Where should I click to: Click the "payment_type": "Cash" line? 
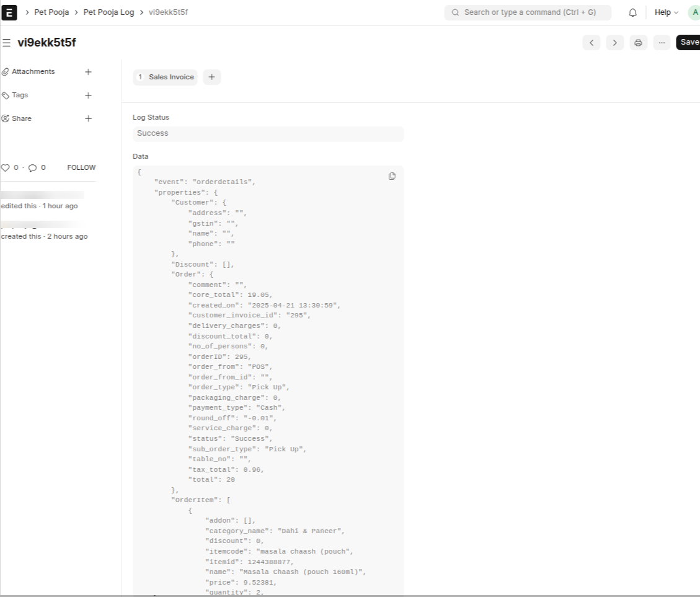tap(237, 408)
